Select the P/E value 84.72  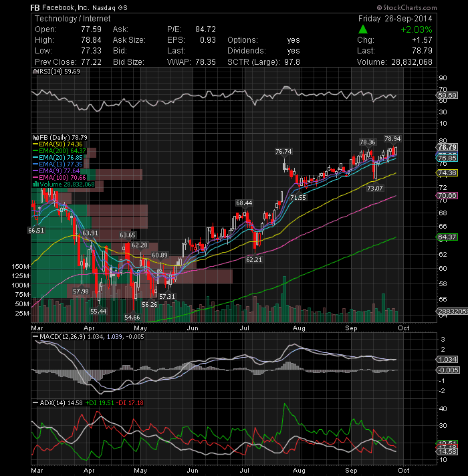click(205, 29)
